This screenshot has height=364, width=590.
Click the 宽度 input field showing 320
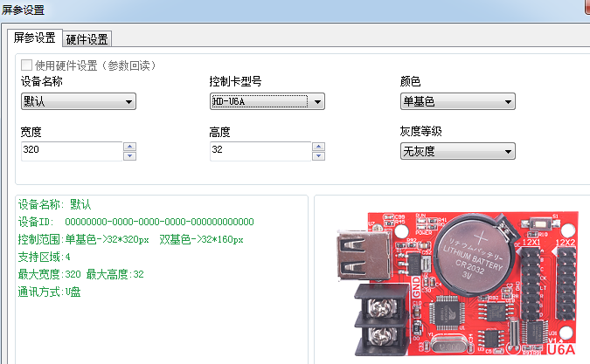[70, 151]
